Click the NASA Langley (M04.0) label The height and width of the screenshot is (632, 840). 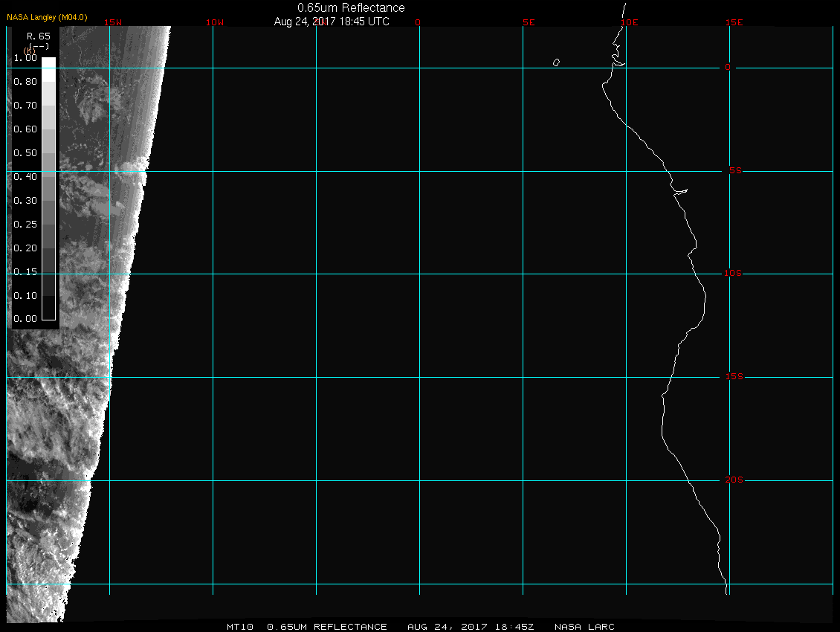point(47,17)
